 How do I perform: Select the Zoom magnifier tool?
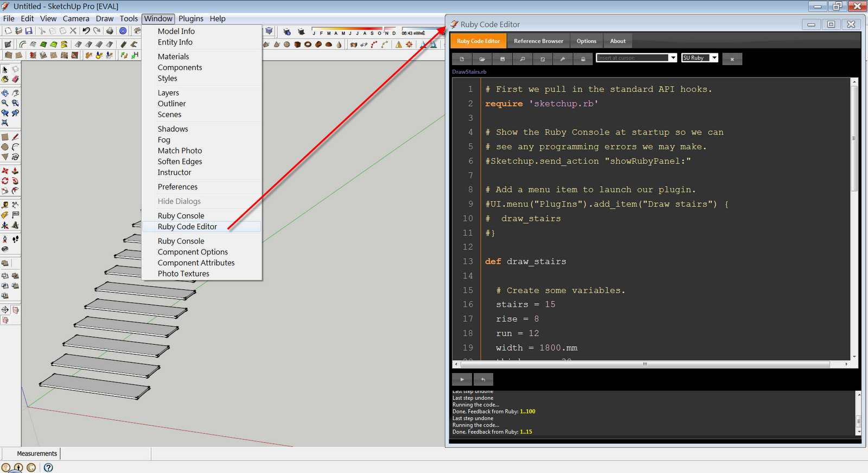coord(5,103)
